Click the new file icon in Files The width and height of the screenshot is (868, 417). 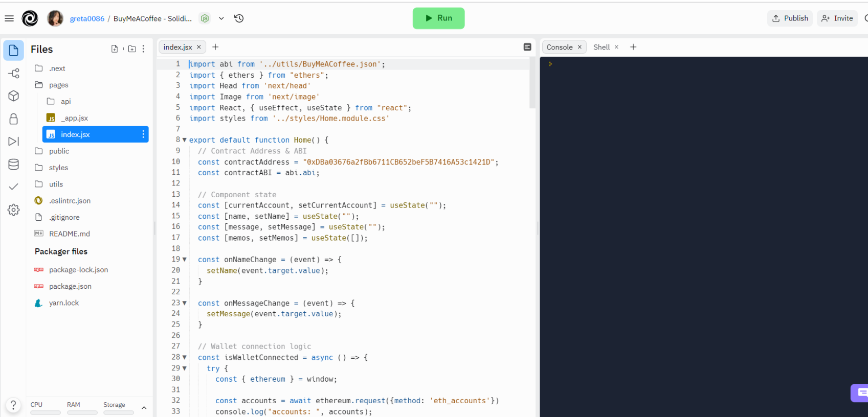coord(115,49)
